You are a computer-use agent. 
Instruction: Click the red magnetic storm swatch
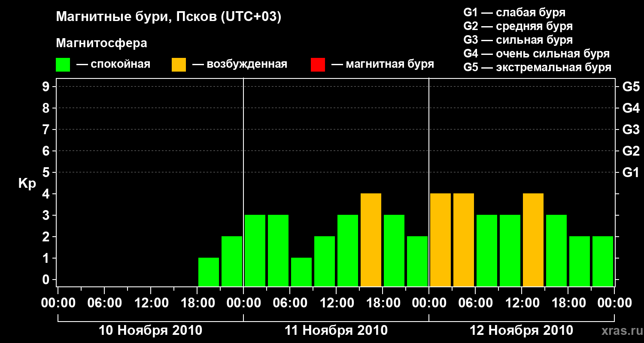(318, 65)
